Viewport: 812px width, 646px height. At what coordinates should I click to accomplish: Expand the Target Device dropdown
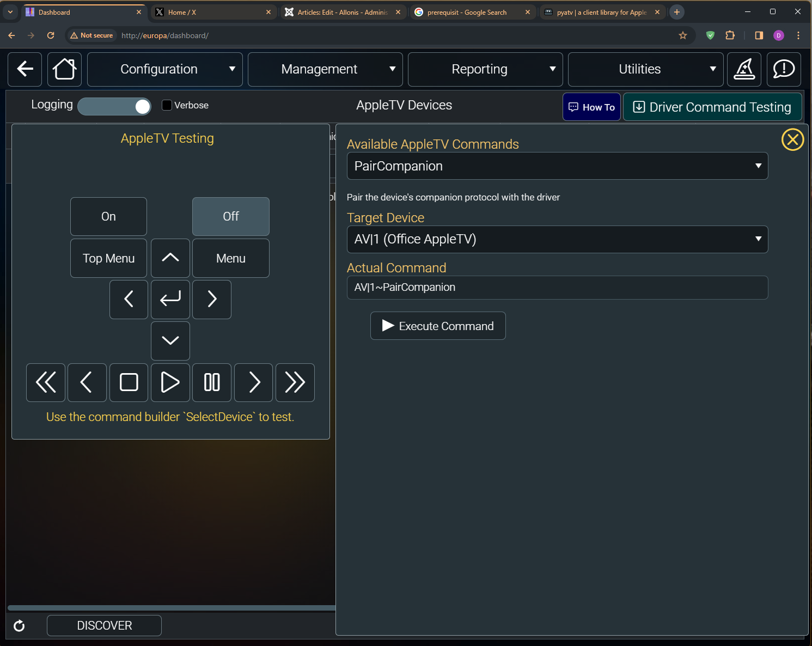click(557, 239)
